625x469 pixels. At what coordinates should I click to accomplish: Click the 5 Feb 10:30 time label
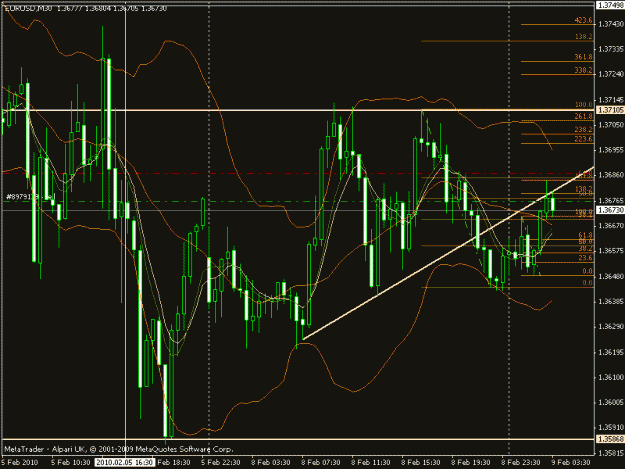71,463
